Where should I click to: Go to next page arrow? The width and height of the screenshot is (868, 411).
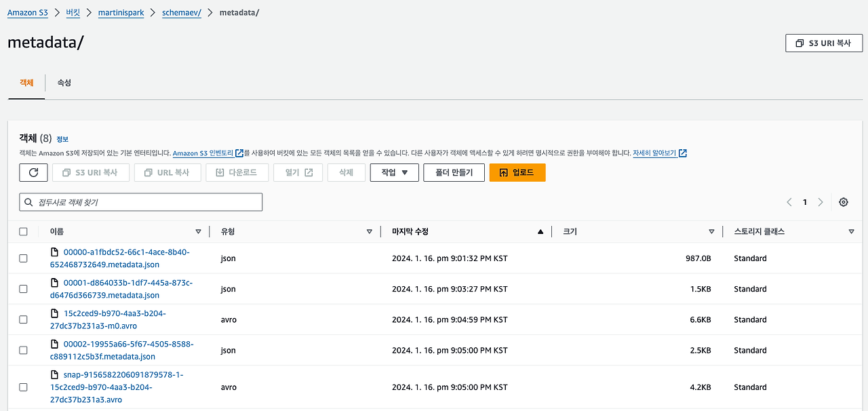coord(821,202)
